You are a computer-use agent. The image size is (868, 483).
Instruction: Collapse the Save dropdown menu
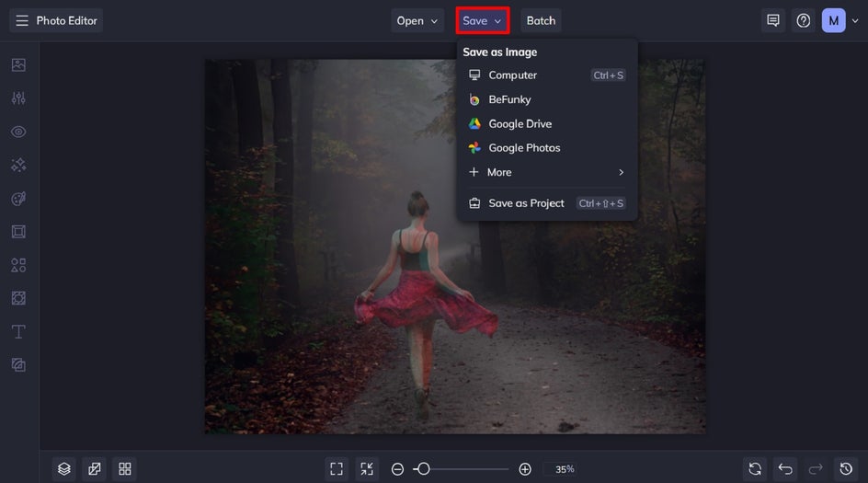point(482,20)
